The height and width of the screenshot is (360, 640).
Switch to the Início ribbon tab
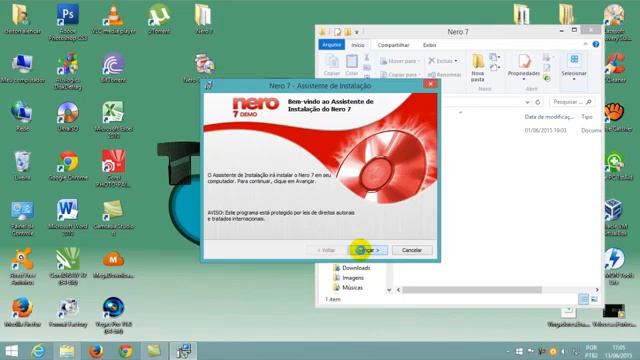358,45
